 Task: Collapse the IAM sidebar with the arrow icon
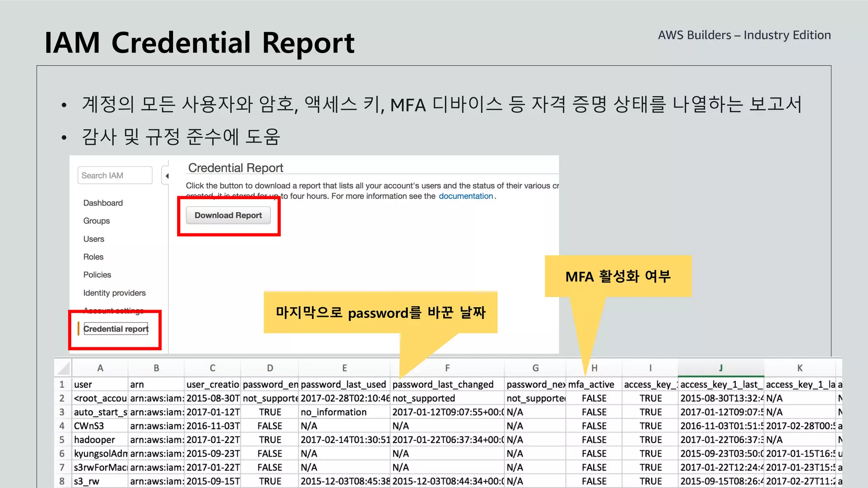point(167,176)
